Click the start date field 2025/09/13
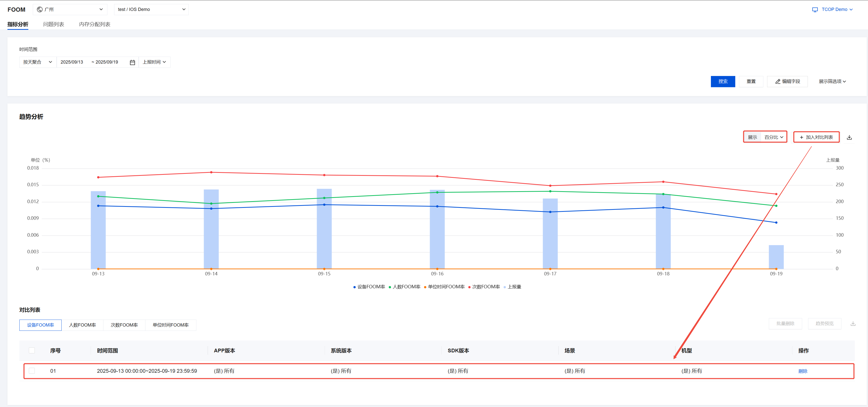This screenshot has height=407, width=868. coord(72,62)
